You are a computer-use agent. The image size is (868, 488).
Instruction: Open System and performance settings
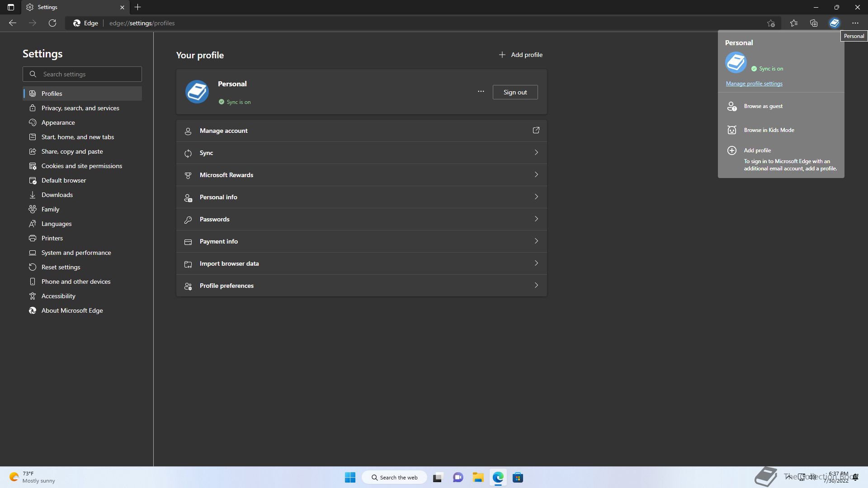coord(82,253)
